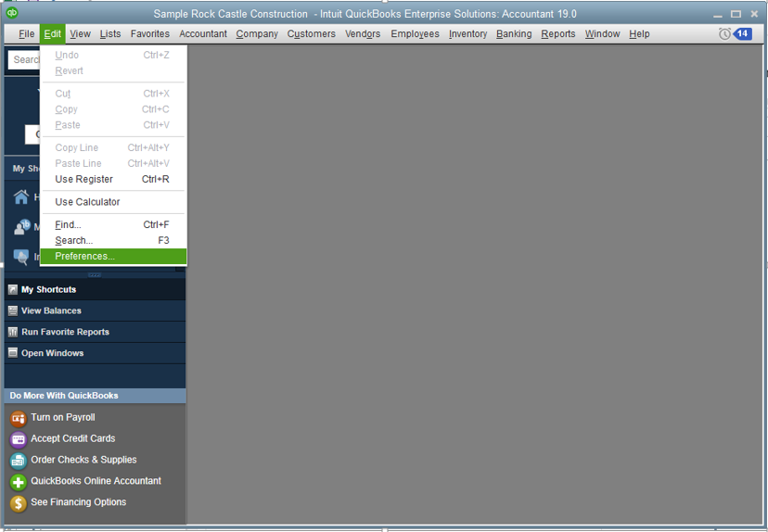The image size is (768, 532).
Task: Maximize the QuickBooks window
Action: click(x=736, y=14)
